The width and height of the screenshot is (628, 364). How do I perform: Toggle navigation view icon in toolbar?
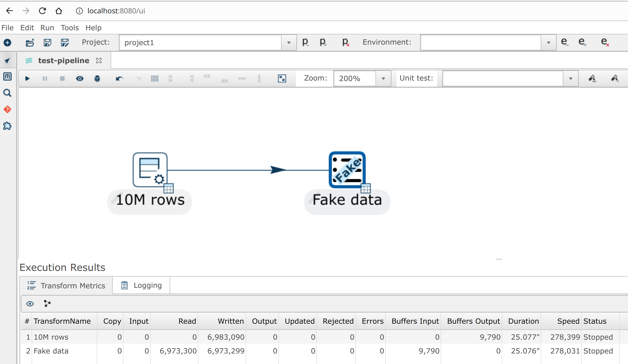pos(282,78)
